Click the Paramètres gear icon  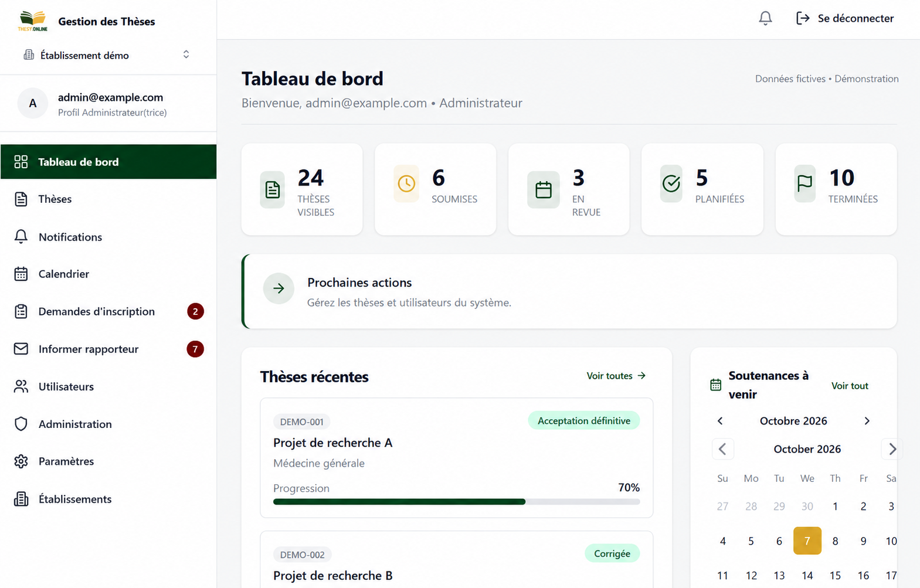coord(21,461)
